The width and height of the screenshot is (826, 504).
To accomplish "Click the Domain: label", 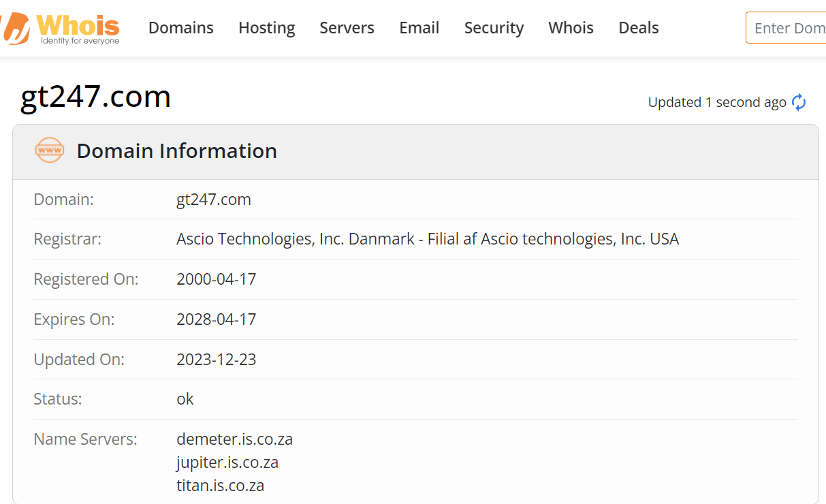I will pyautogui.click(x=64, y=200).
